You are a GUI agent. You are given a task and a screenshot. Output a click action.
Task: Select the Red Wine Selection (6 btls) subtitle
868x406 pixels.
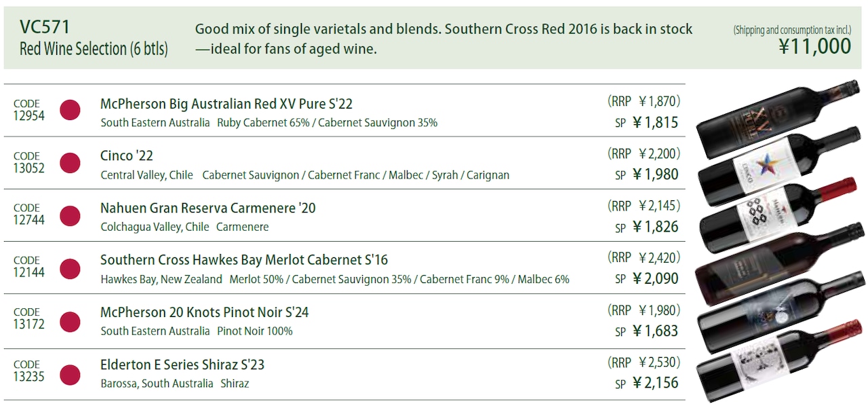(94, 49)
